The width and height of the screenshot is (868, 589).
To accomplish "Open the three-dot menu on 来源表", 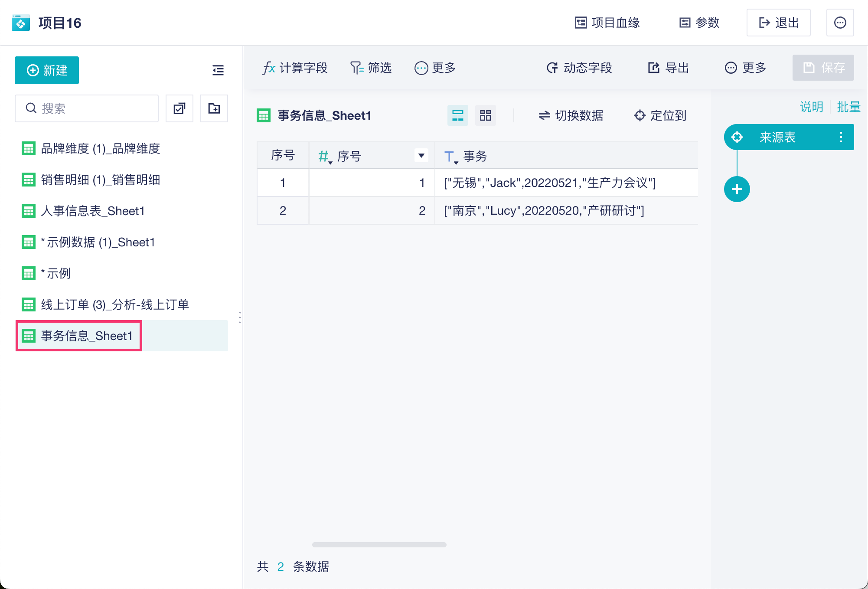I will 841,137.
